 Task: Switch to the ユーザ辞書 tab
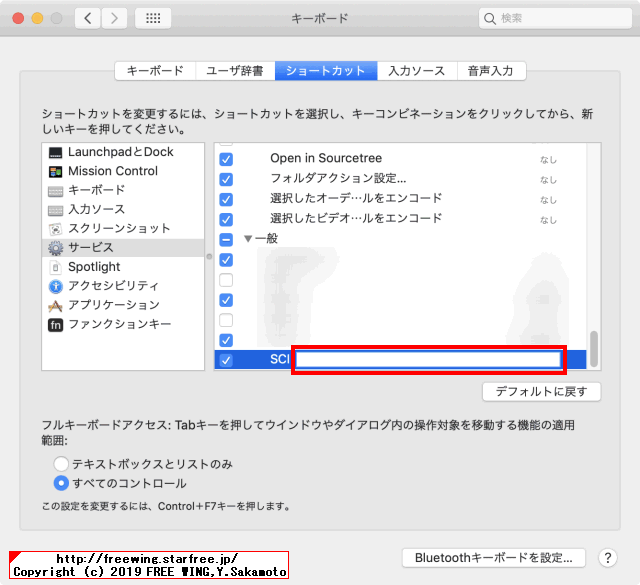coord(235,71)
